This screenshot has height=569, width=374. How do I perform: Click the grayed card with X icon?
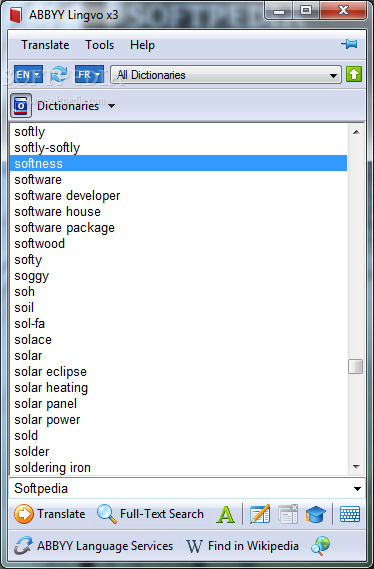[288, 514]
